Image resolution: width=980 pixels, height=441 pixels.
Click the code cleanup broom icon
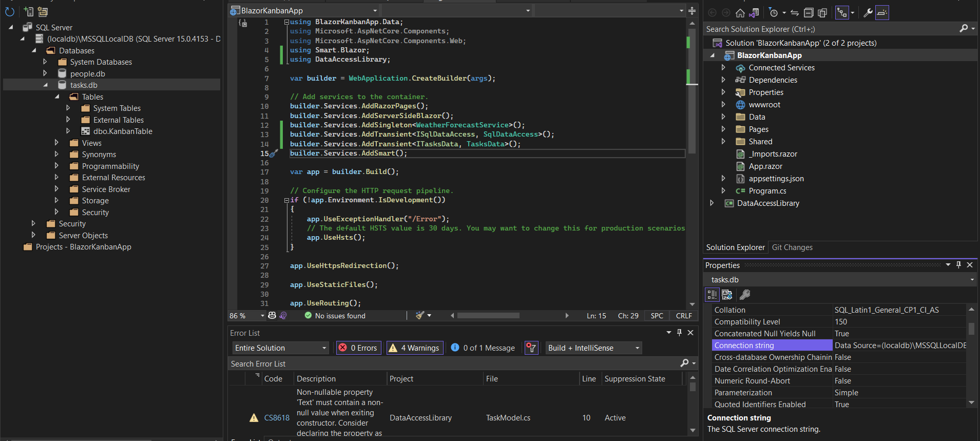point(420,315)
